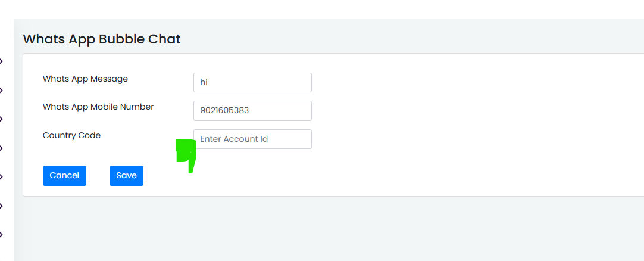Click the Whats App Mobile Number label
644x261 pixels.
98,107
